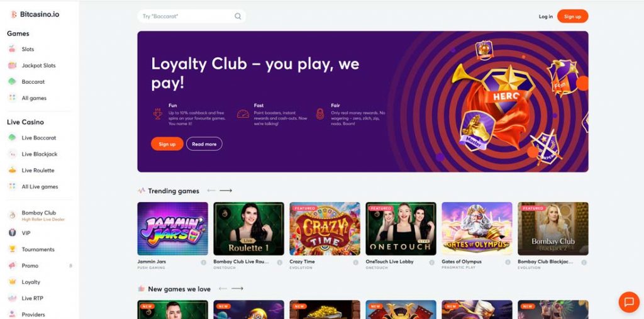
Task: Click the search magnifier icon
Action: click(238, 16)
